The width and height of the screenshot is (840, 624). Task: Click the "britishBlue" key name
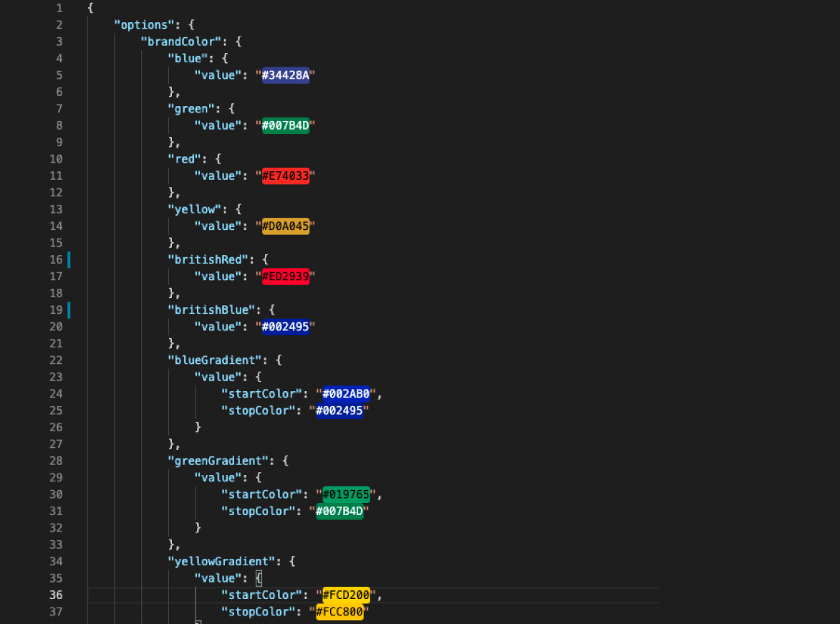click(211, 310)
